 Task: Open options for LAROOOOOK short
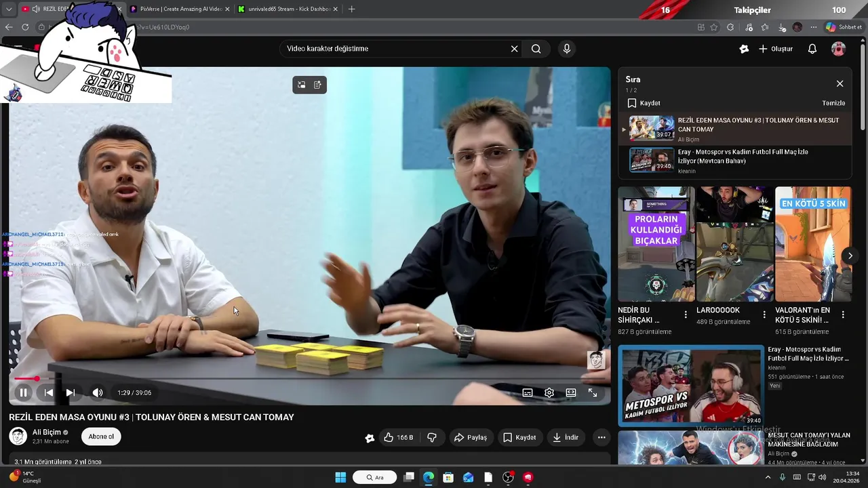[764, 314]
